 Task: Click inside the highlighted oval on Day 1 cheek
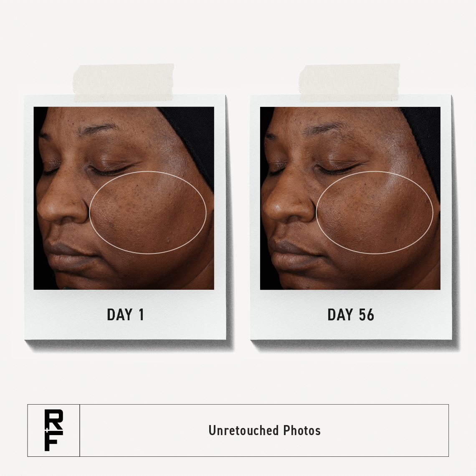tap(148, 212)
